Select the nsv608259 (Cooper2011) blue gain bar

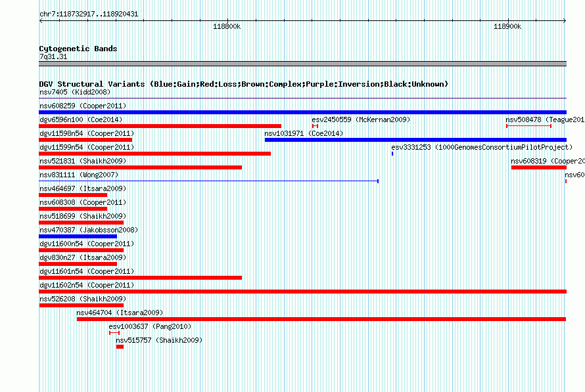(302, 112)
